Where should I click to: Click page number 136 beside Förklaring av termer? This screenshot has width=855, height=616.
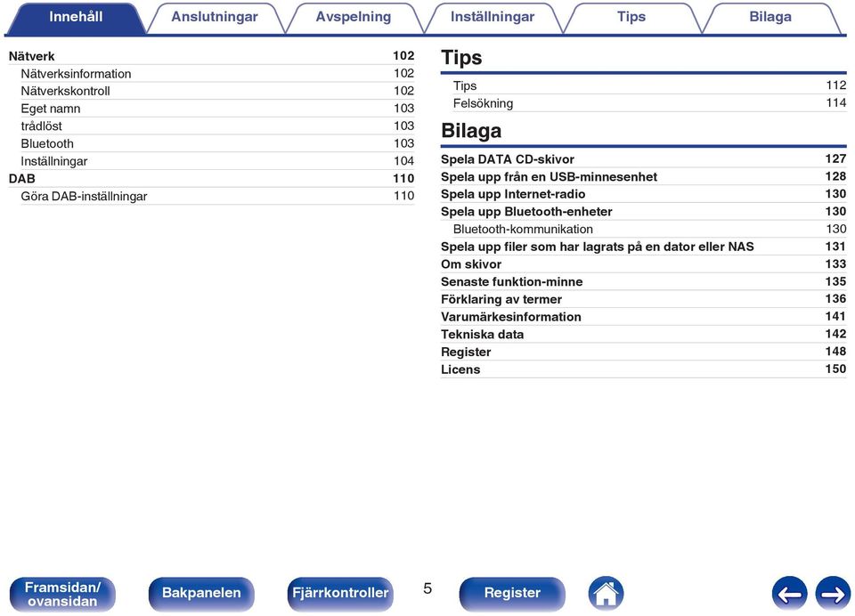835,299
